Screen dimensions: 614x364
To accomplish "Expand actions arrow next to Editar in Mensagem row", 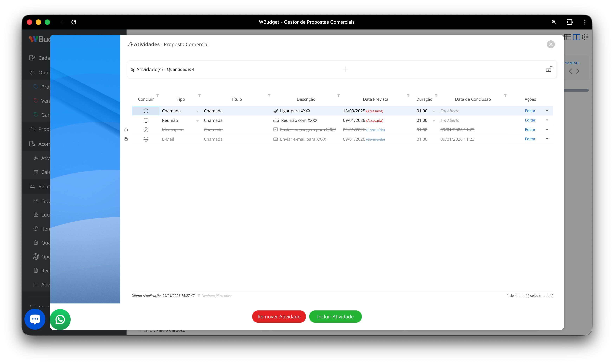I will click(547, 129).
